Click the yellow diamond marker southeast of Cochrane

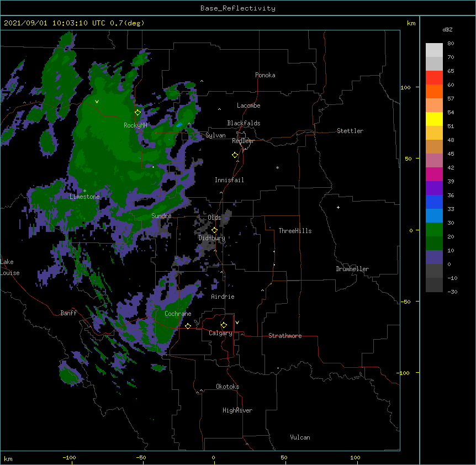(x=188, y=326)
